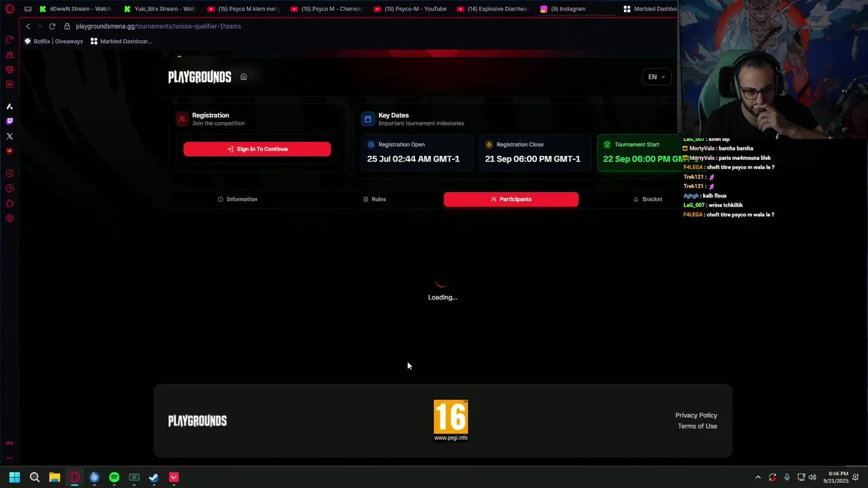Switch to Marbled Dashboard browser tab
The image size is (868, 488).
(x=650, y=9)
